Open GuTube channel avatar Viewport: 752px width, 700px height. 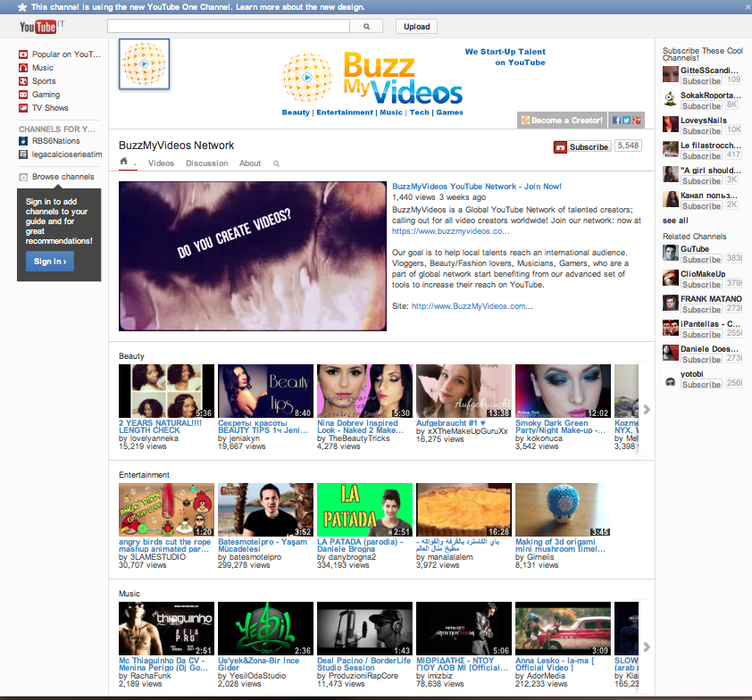point(671,254)
